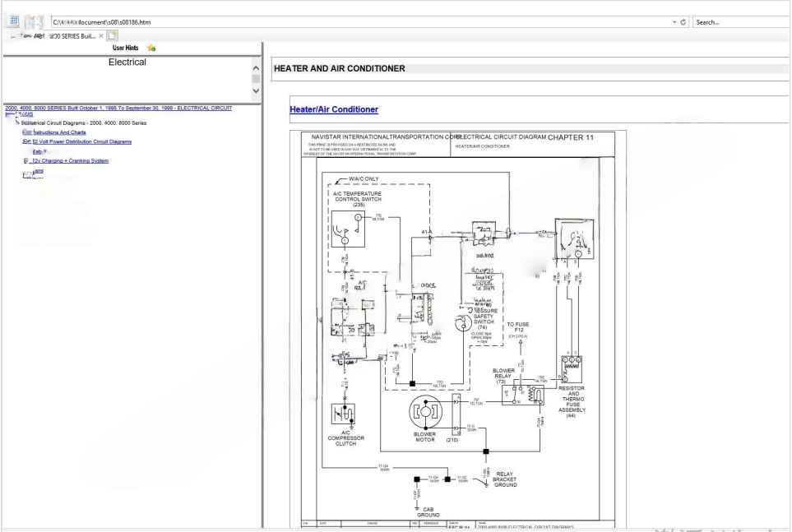Image resolution: width=792 pixels, height=532 pixels.
Task: Open a new tab with blank-page icon
Action: 113,36
